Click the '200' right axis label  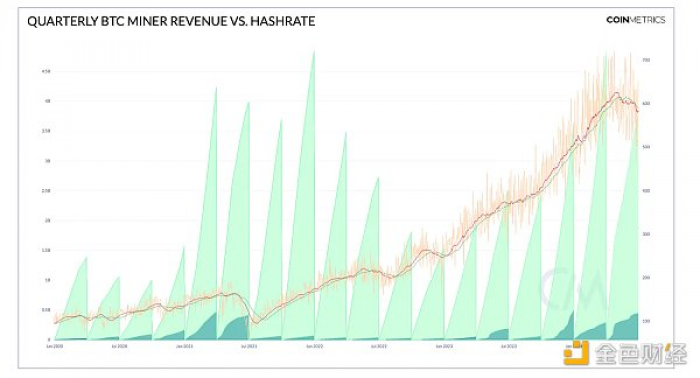[646, 278]
